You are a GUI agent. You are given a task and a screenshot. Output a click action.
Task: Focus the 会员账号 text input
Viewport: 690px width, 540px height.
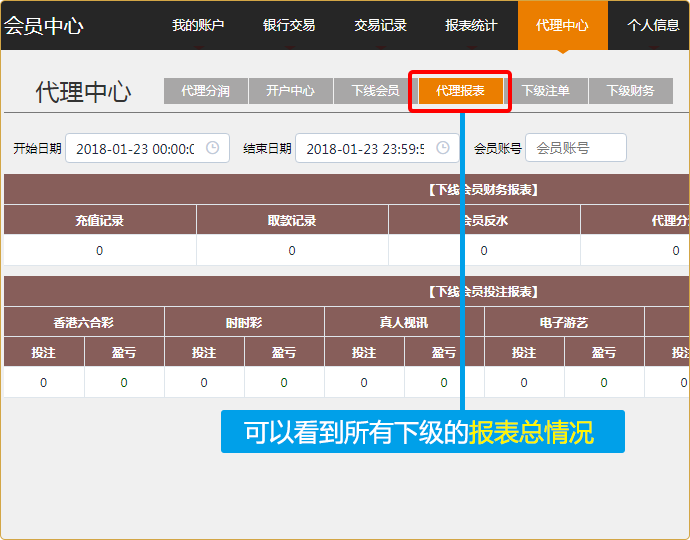576,148
